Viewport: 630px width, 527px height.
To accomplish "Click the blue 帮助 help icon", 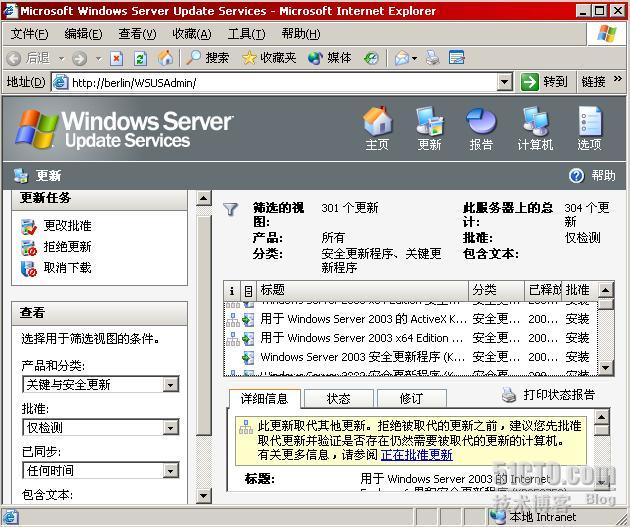I will 576,176.
